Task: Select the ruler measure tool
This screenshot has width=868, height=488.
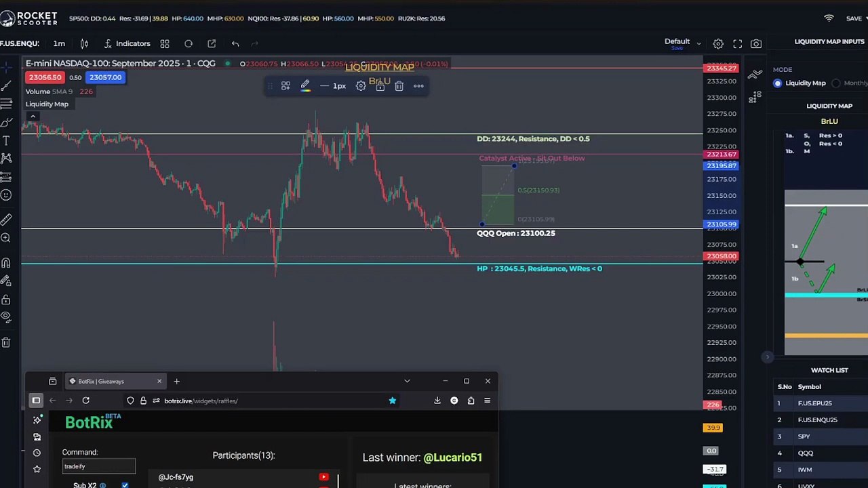Action: pyautogui.click(x=6, y=220)
